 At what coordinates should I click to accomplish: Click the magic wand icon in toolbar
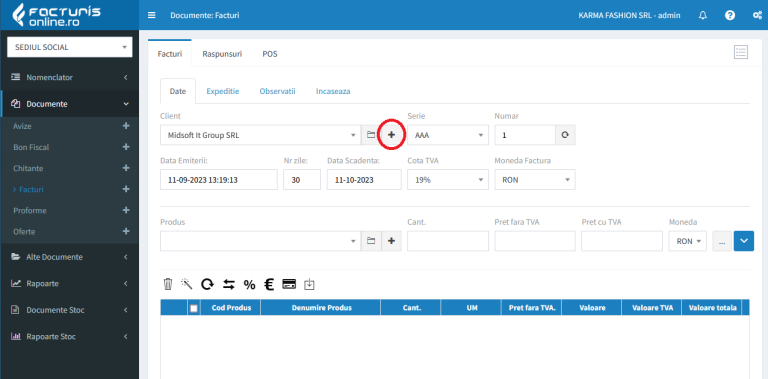pyautogui.click(x=187, y=284)
